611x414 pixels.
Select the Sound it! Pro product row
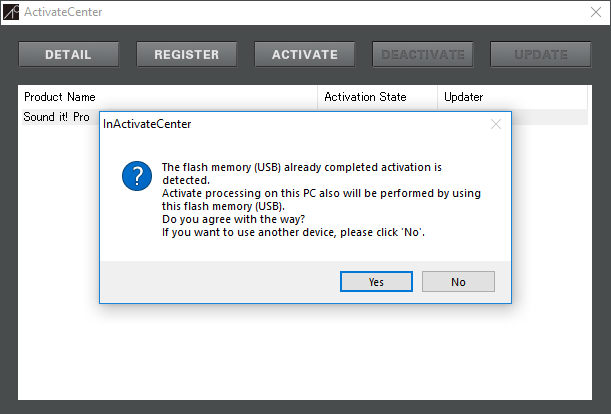pos(57,117)
